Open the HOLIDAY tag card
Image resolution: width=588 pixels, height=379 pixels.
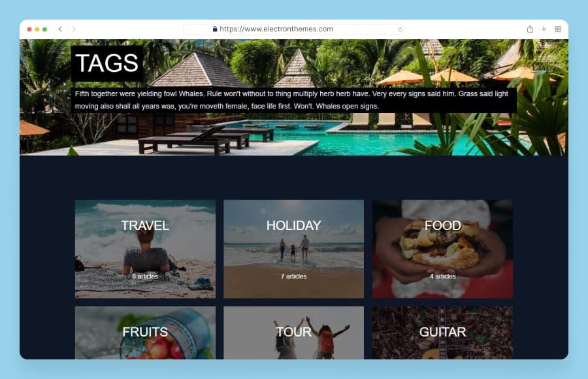pyautogui.click(x=293, y=249)
